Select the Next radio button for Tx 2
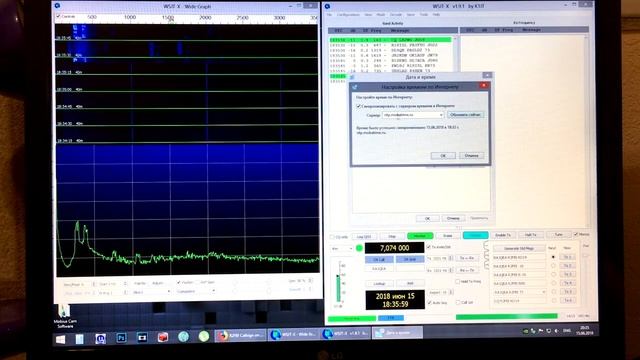640x360 pixels. [x=553, y=266]
